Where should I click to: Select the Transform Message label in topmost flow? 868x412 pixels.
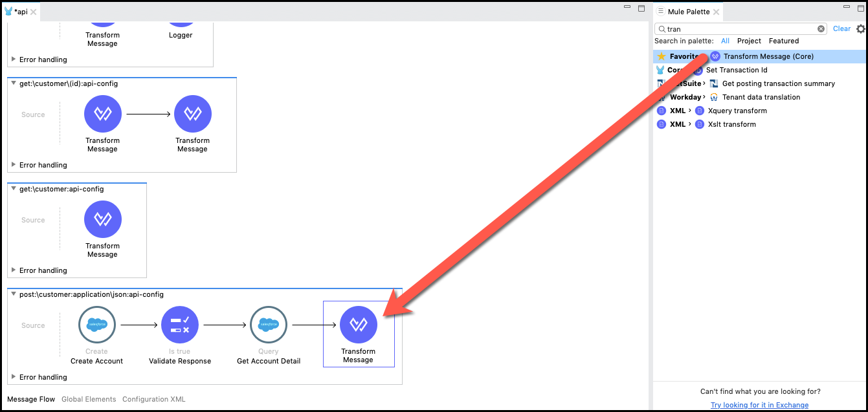pyautogui.click(x=102, y=39)
